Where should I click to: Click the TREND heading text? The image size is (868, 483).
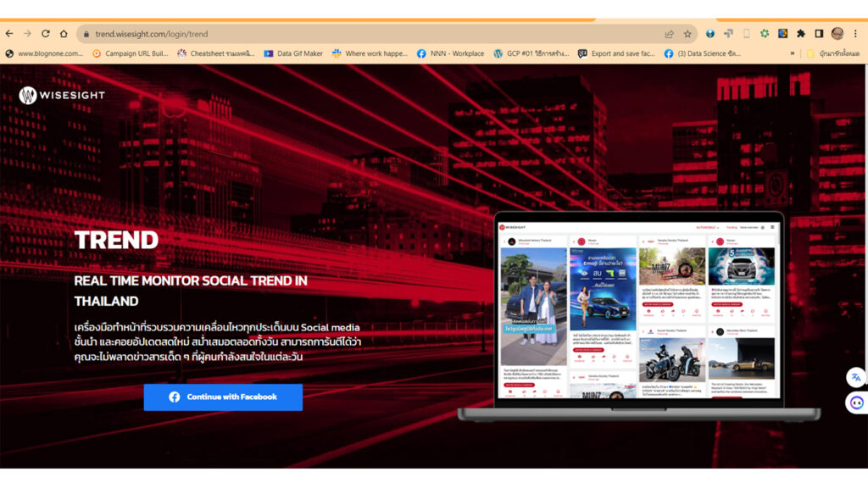coord(116,240)
